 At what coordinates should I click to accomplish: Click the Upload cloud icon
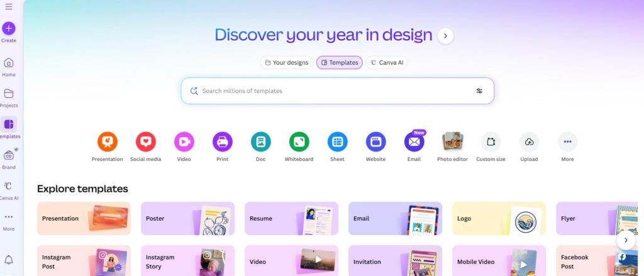(x=529, y=141)
